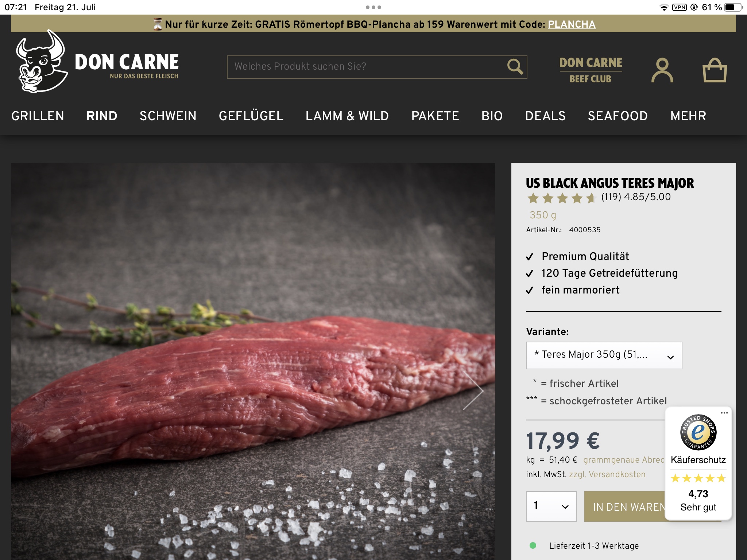747x560 pixels.
Task: Open the MEHR navigation menu
Action: click(688, 116)
